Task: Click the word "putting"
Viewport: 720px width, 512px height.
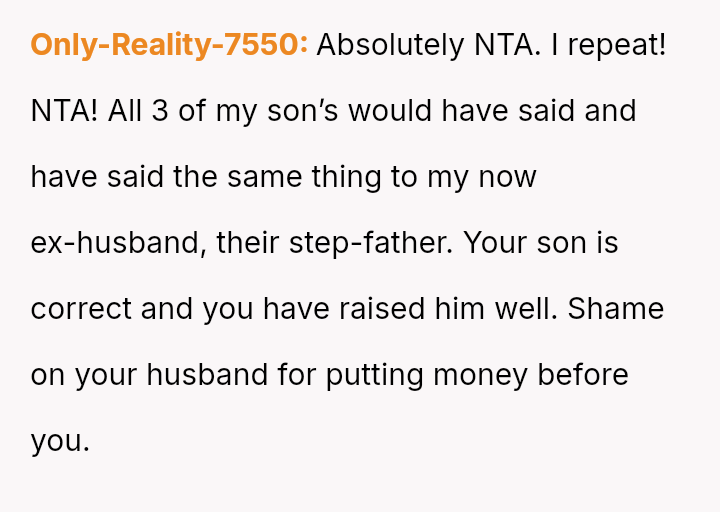Action: (374, 375)
